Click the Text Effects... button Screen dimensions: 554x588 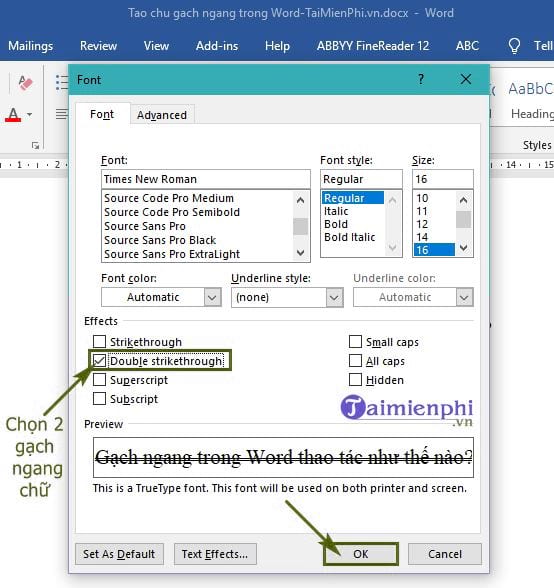pos(215,554)
